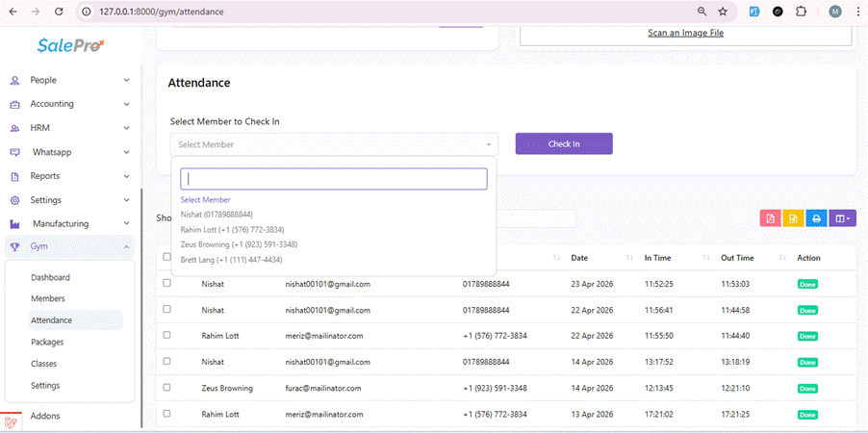This screenshot has height=433, width=868.
Task: Click the yellow CSV export icon
Action: 793,218
